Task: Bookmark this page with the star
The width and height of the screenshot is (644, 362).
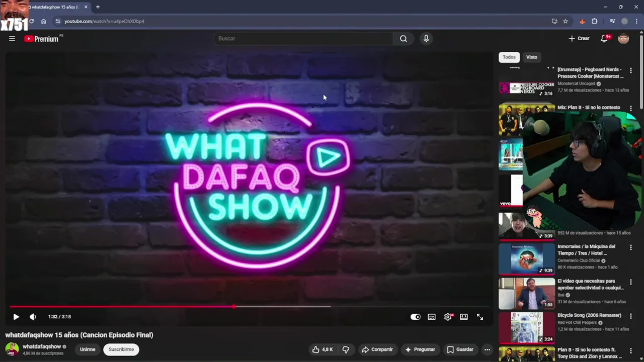Action: [566, 21]
